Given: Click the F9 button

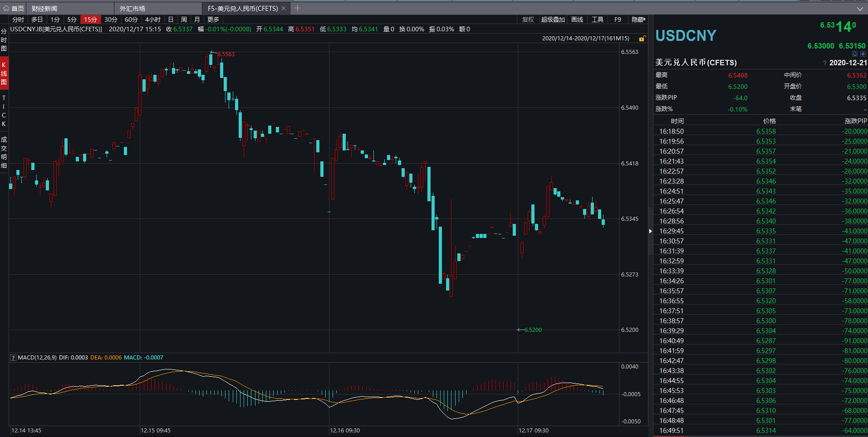Looking at the screenshot, I should click(618, 19).
